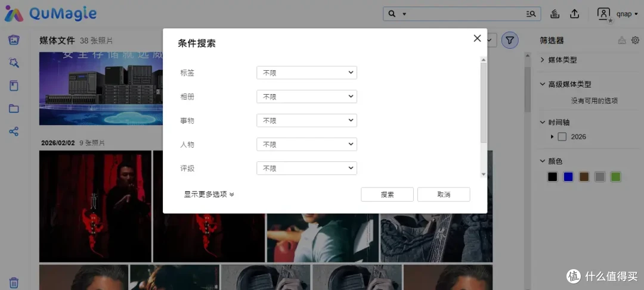Click the 筛选器 panel title
Image resolution: width=644 pixels, height=290 pixels.
pyautogui.click(x=552, y=40)
